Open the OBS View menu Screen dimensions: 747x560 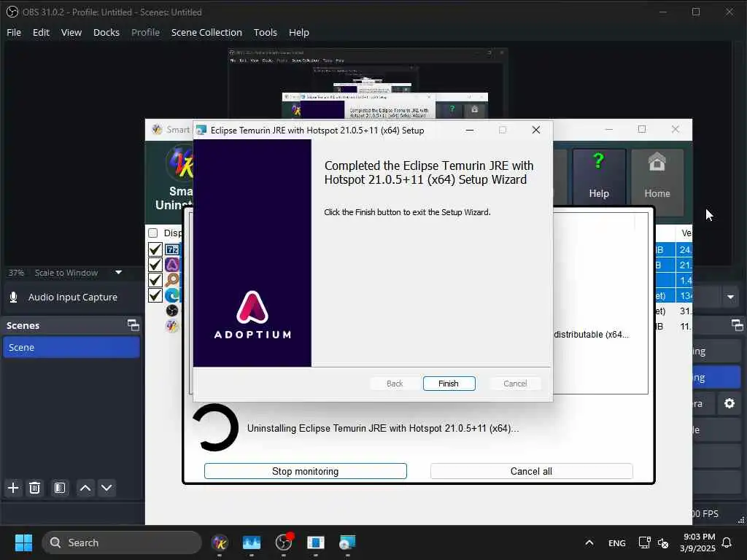(71, 32)
